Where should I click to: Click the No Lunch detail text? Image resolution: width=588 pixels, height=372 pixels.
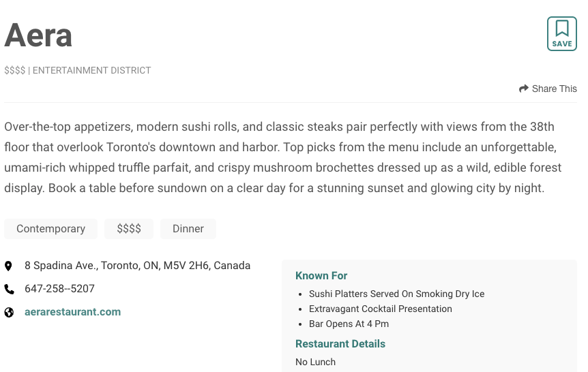315,362
